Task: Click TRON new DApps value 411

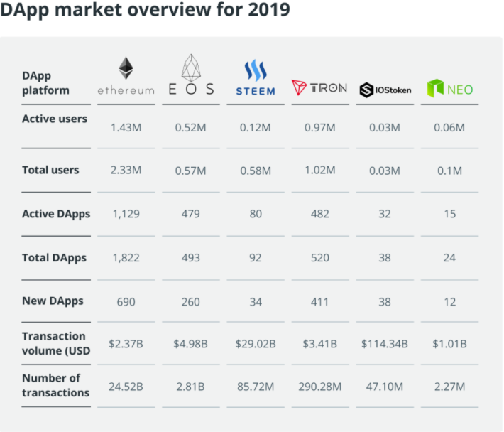Action: 320,302
